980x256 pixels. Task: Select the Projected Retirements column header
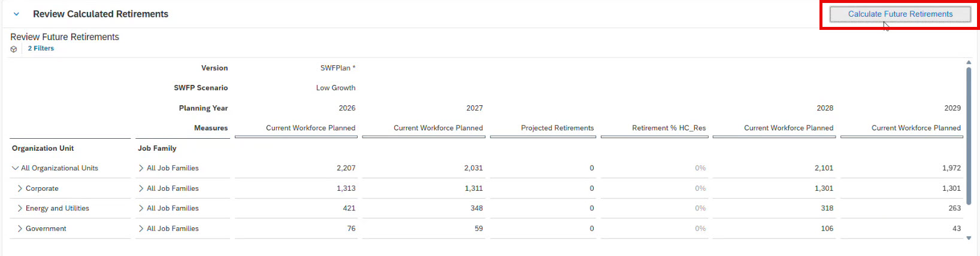pos(557,128)
